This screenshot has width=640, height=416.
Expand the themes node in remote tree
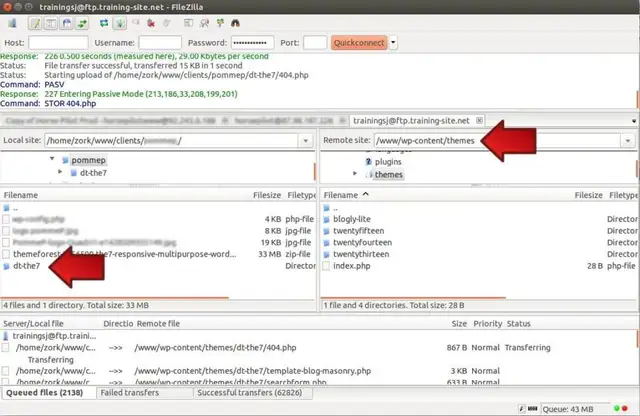point(355,174)
